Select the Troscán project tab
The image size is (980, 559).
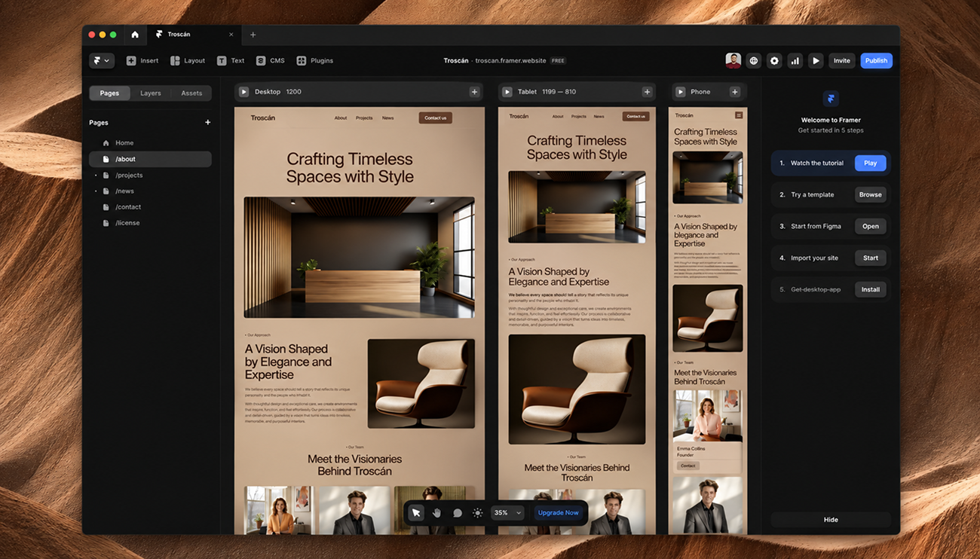194,35
